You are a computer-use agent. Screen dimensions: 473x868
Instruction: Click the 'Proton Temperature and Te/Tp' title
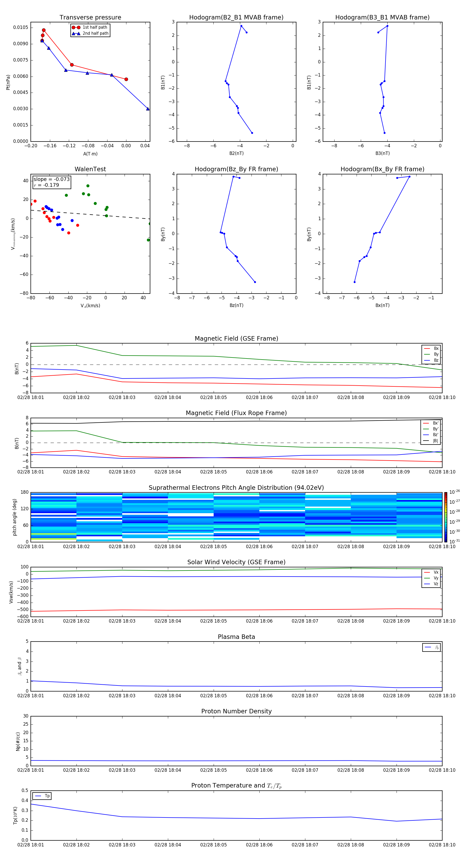pyautogui.click(x=236, y=786)
